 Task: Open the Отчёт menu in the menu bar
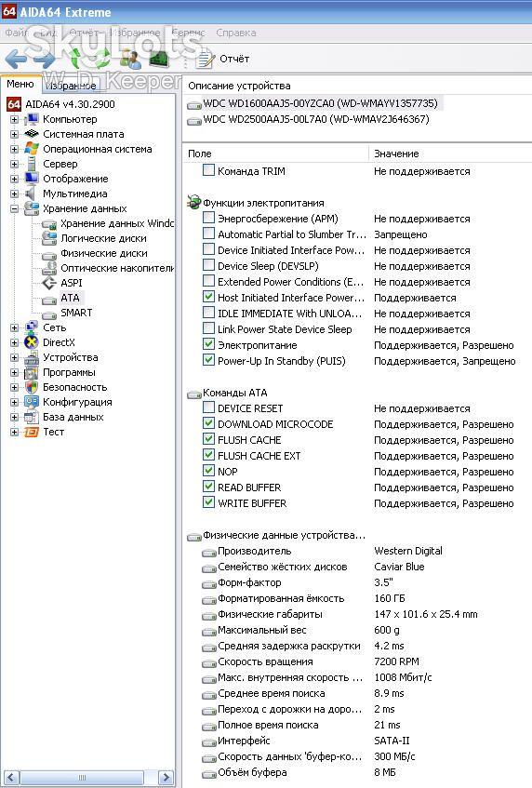(84, 33)
